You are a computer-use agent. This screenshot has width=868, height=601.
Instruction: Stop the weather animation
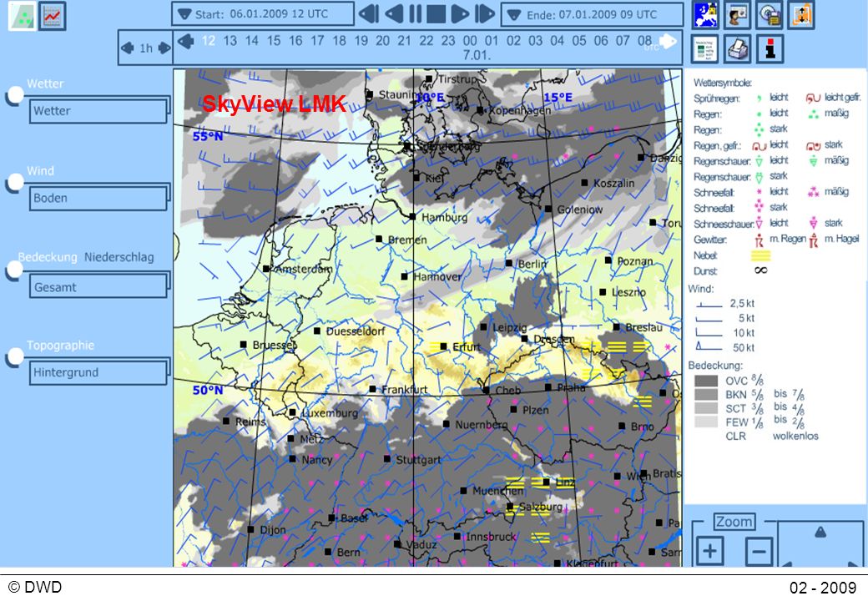[x=436, y=14]
